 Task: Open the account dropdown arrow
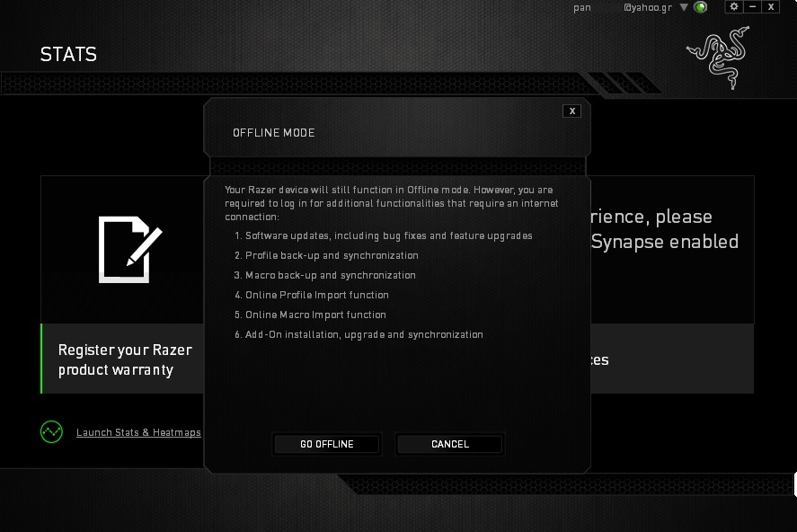[x=684, y=7]
